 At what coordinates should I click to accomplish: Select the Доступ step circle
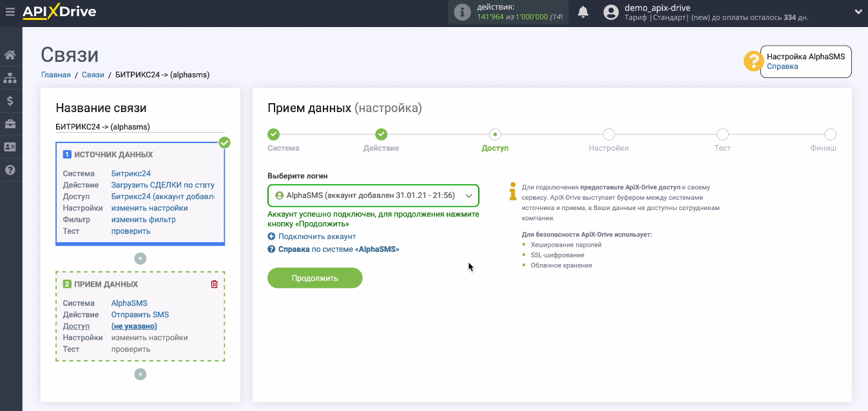(x=495, y=135)
